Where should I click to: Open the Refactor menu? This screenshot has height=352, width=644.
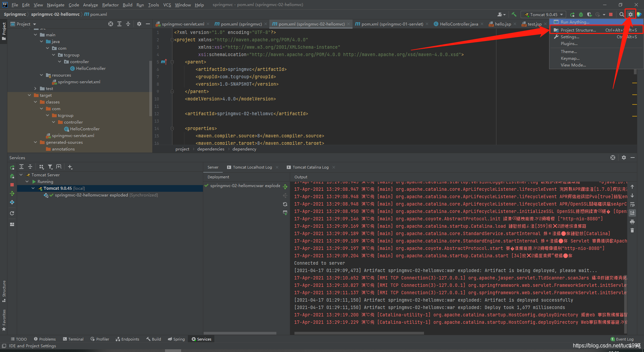tap(110, 5)
